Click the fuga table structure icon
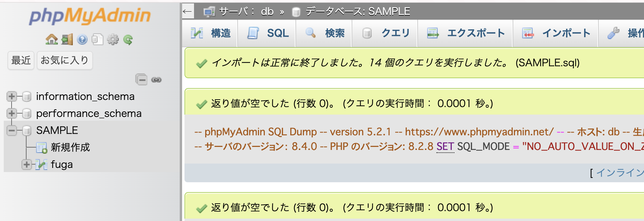644x221 pixels. (x=42, y=165)
